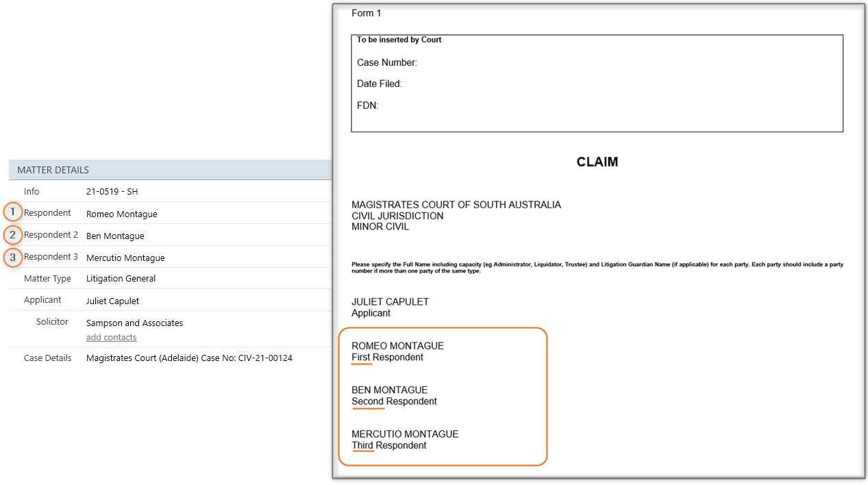
Task: Open the add contacts link
Action: coord(111,338)
